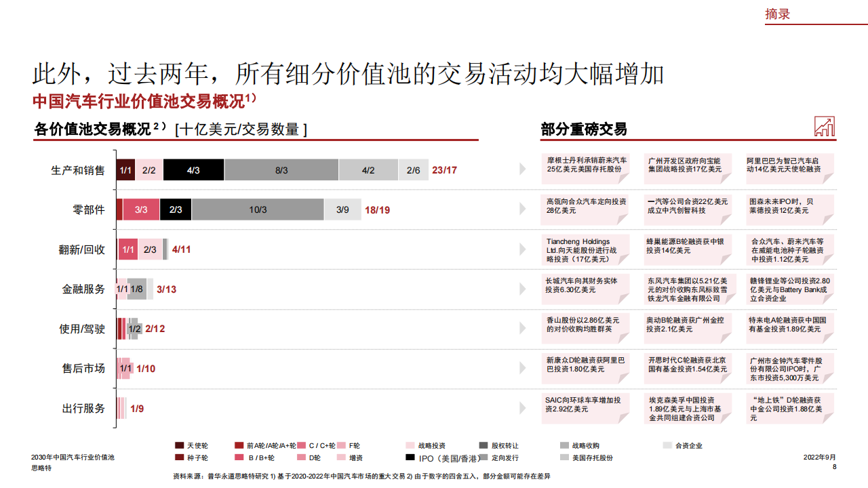Click the 2022年9月 date in the footer

click(x=820, y=457)
